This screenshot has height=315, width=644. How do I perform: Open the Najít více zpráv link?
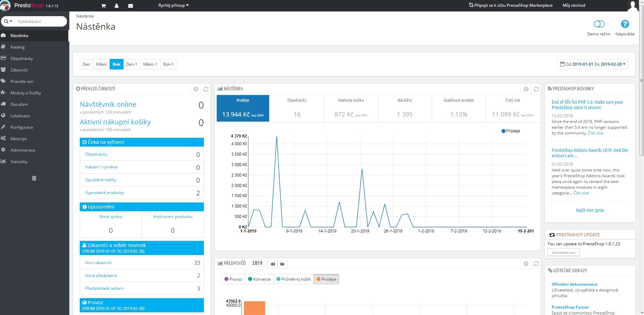point(590,210)
